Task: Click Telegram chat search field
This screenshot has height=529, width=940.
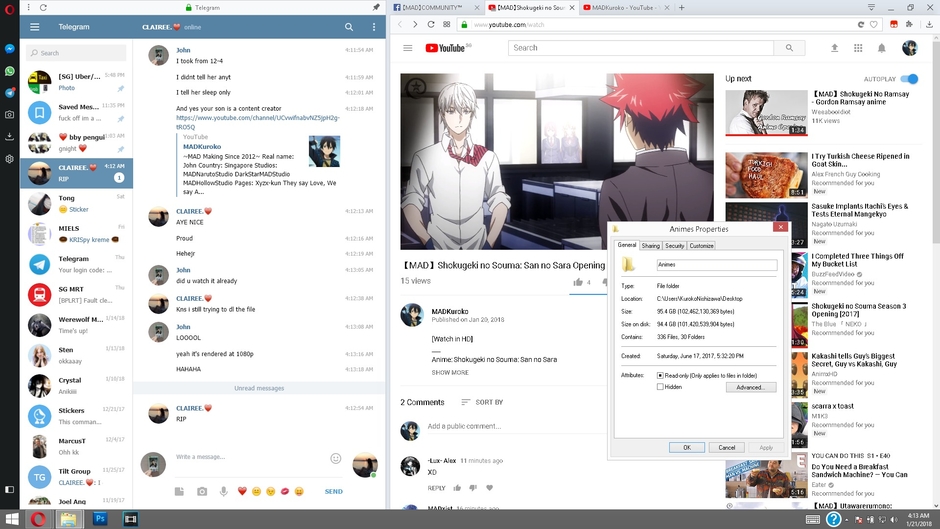Action: pyautogui.click(x=76, y=53)
